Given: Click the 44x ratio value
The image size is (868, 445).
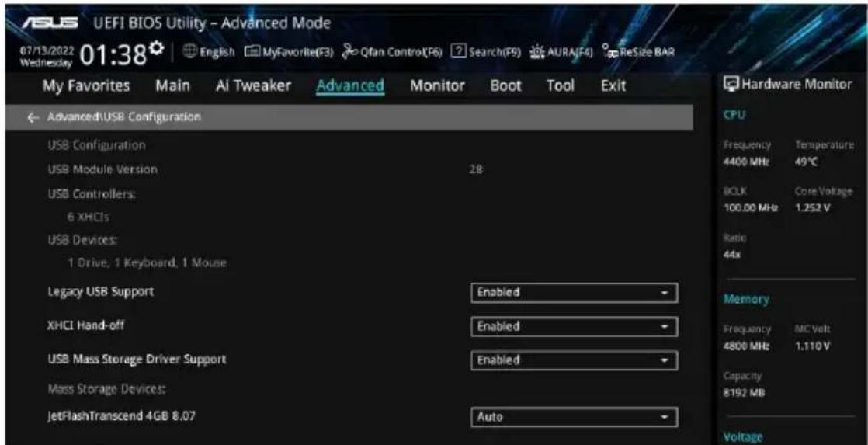Looking at the screenshot, I should pos(732,254).
